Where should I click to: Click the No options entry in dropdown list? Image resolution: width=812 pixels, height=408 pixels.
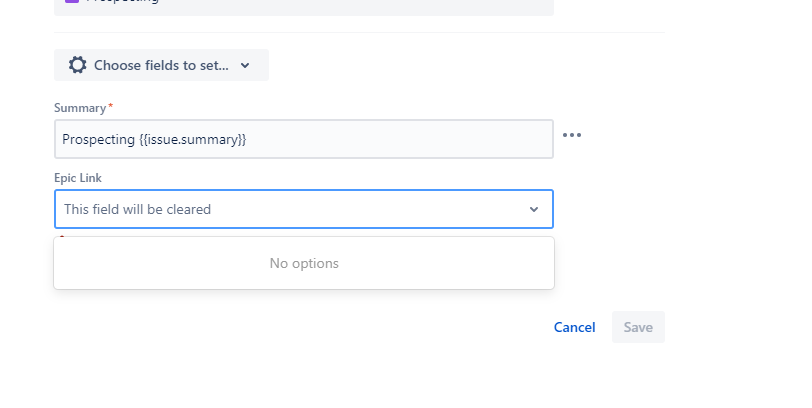pos(304,263)
